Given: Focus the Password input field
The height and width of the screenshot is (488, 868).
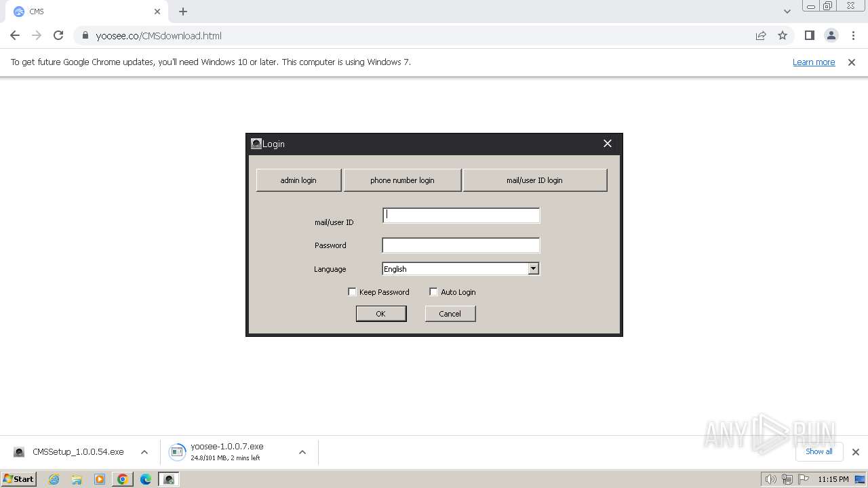Looking at the screenshot, I should [461, 245].
